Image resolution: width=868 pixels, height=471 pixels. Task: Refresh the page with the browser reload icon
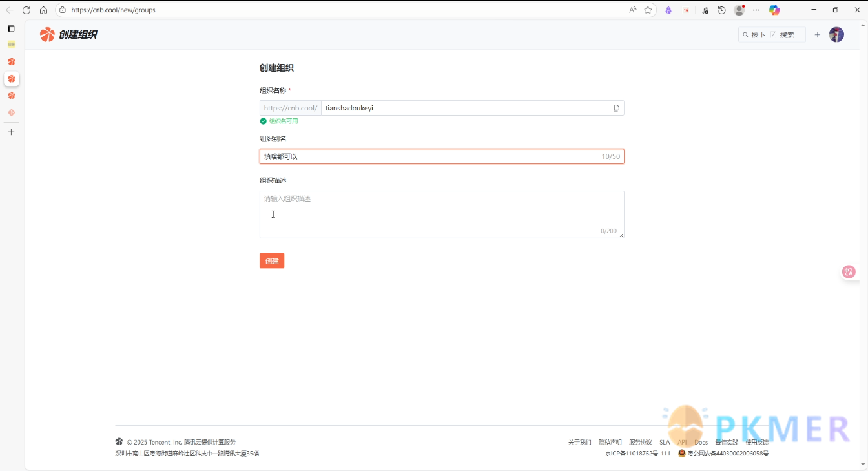pyautogui.click(x=26, y=10)
